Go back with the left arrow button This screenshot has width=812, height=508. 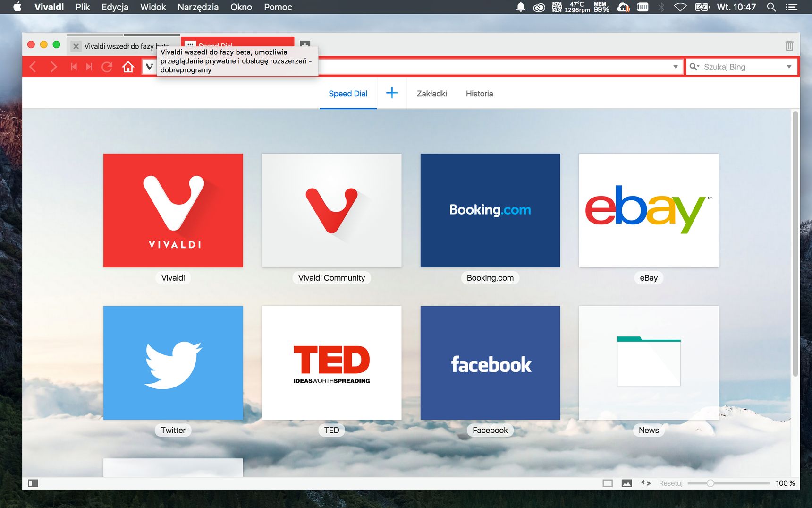coord(33,67)
